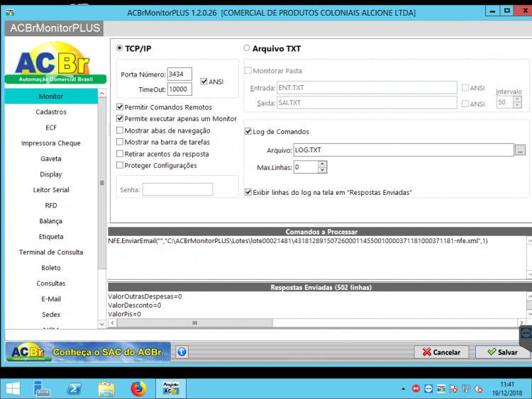Screen dimensions: 532x399
Task: Click ACBr Projeto taskbar icon
Action: [x=171, y=388]
